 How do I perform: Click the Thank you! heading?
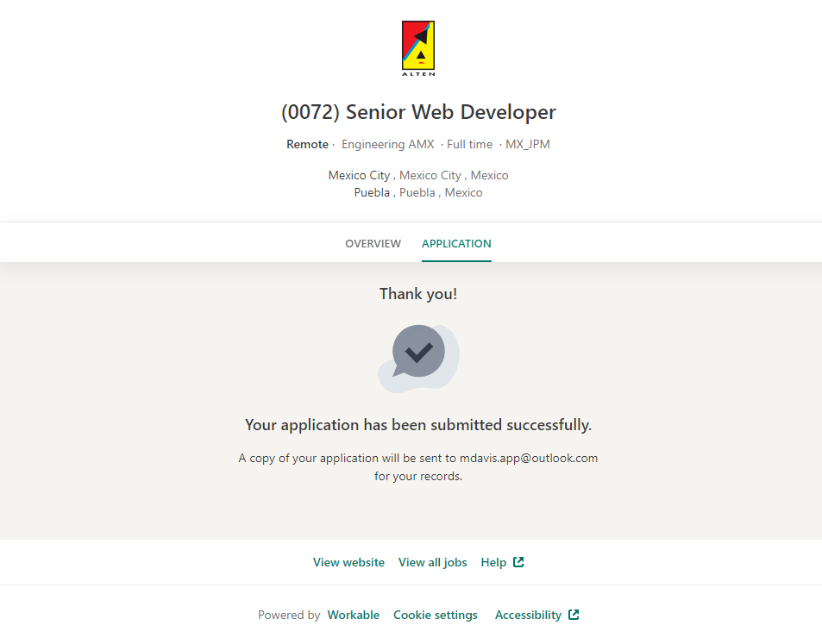coord(418,294)
